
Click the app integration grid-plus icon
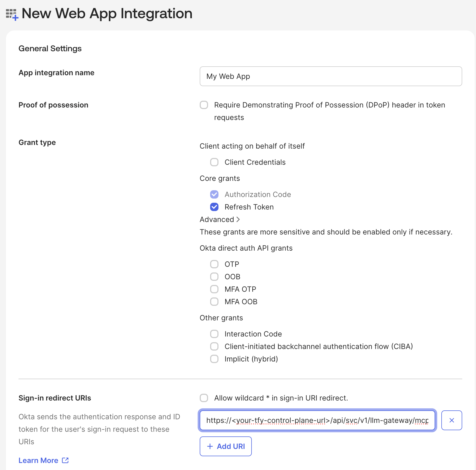[12, 15]
